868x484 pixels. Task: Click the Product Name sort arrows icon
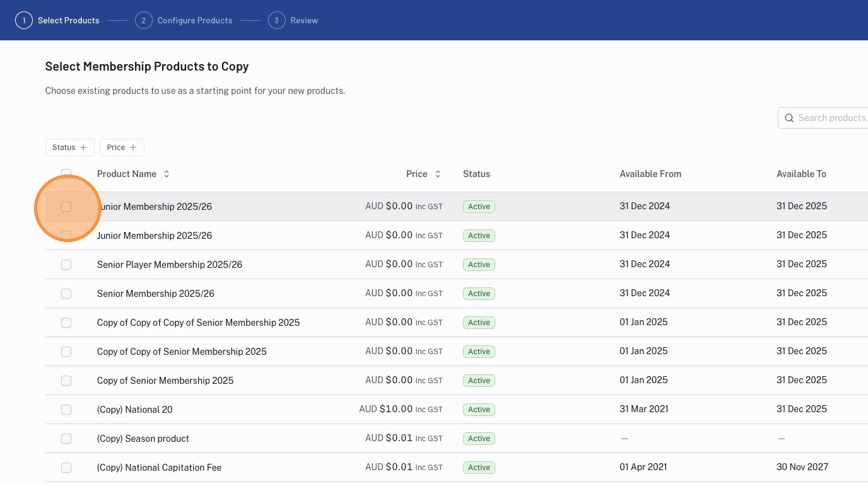pyautogui.click(x=167, y=174)
